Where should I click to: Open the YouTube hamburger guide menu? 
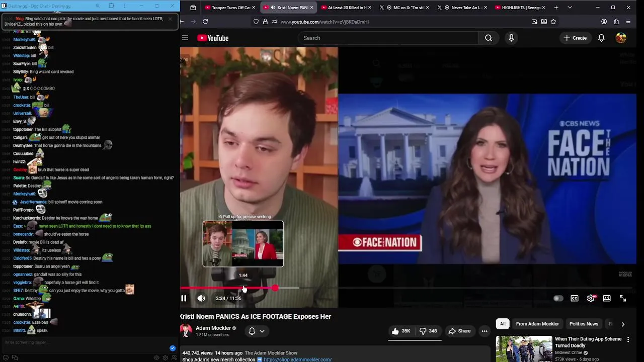(x=185, y=38)
